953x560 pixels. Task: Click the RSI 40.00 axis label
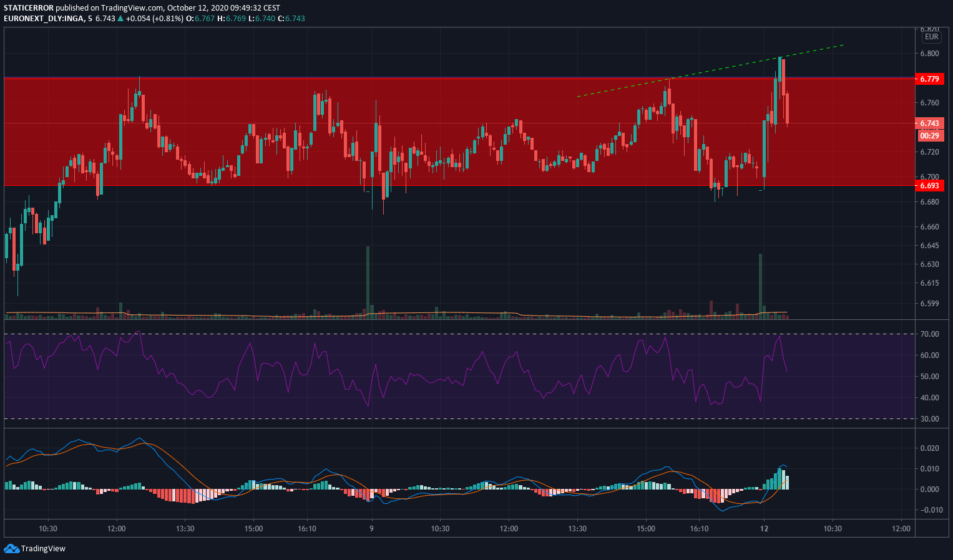click(x=929, y=398)
